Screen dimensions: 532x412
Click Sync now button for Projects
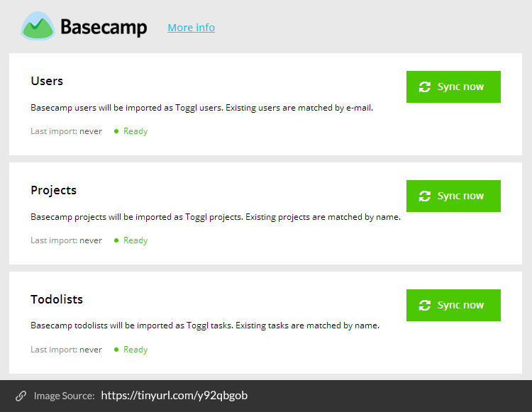click(453, 196)
